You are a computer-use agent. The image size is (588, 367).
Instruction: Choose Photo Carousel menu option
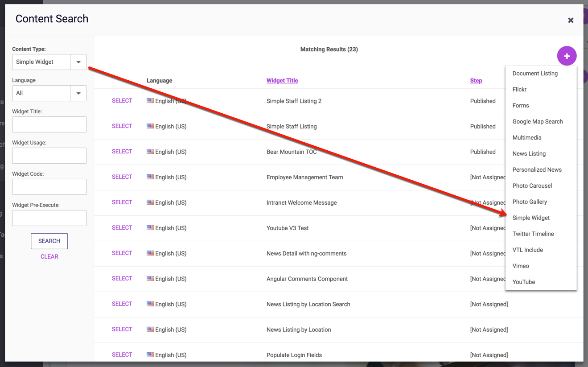tap(532, 186)
